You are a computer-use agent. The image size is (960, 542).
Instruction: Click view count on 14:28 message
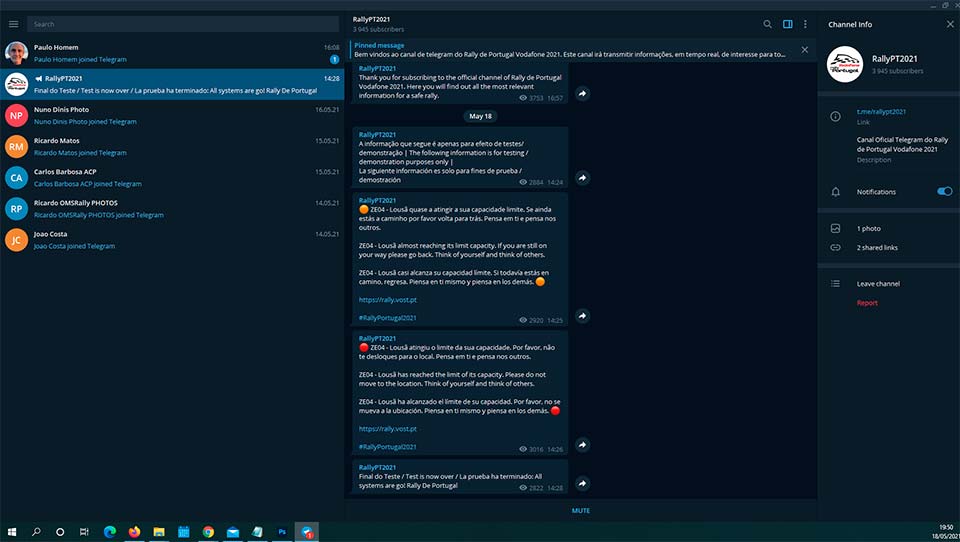point(531,488)
